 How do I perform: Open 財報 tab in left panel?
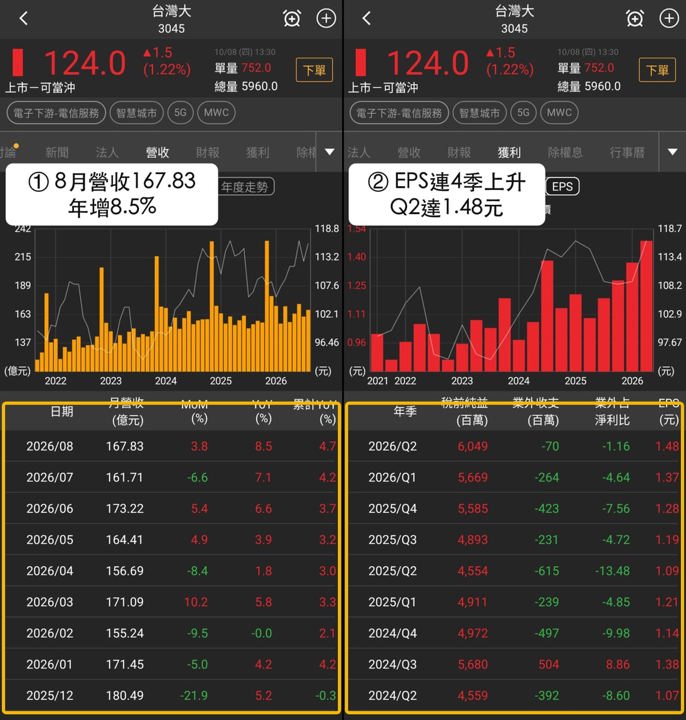(208, 152)
